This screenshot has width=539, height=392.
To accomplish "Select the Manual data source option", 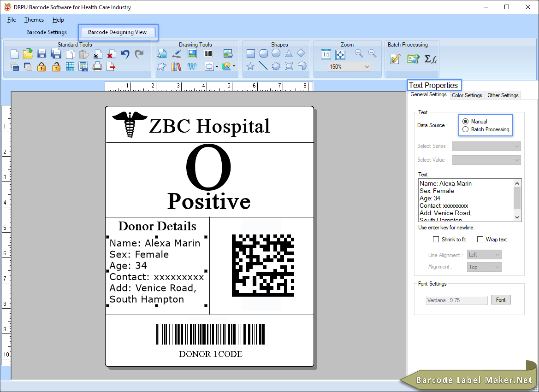I will [467, 121].
